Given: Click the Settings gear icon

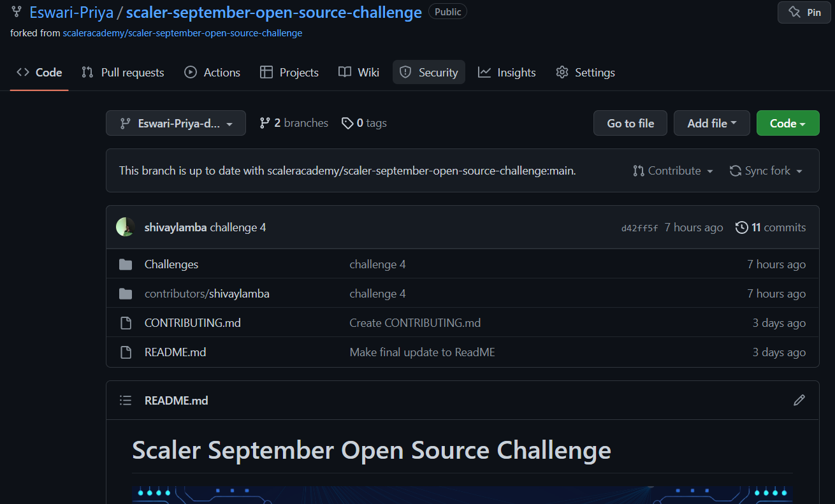Looking at the screenshot, I should [562, 72].
